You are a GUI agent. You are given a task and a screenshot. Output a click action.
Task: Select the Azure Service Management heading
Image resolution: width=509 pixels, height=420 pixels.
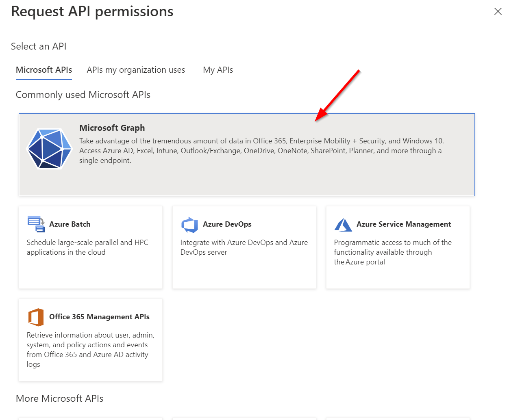[404, 224]
